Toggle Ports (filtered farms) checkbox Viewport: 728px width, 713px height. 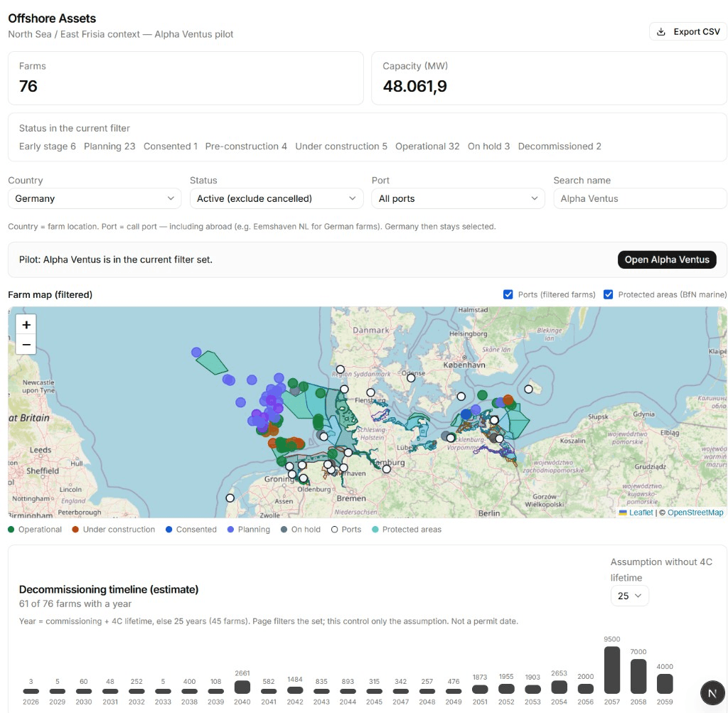coord(508,294)
